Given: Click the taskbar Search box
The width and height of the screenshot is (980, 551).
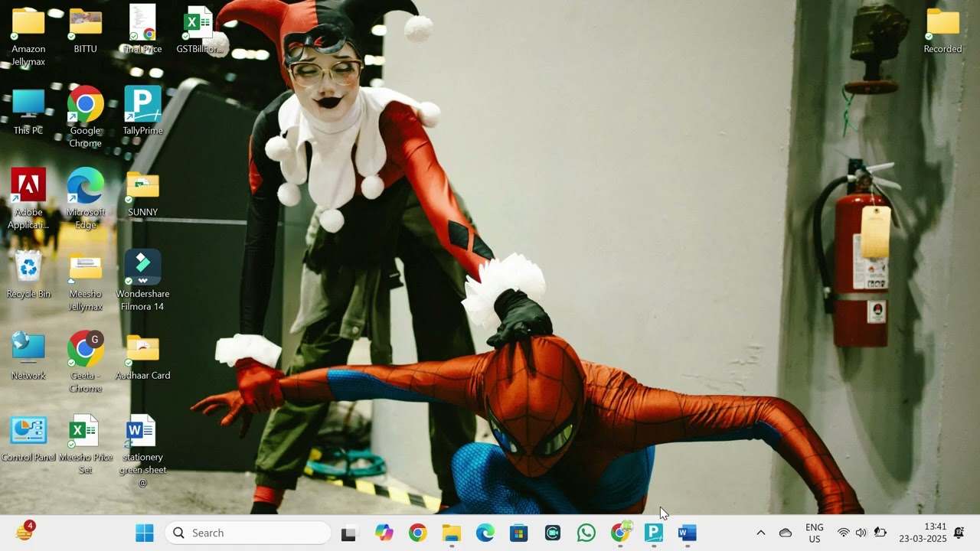Looking at the screenshot, I should 248,533.
